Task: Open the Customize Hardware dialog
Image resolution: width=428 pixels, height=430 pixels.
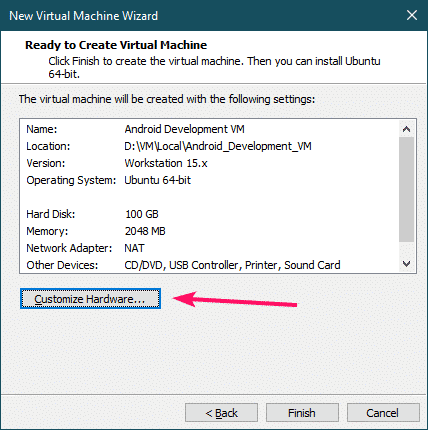Action: point(90,299)
